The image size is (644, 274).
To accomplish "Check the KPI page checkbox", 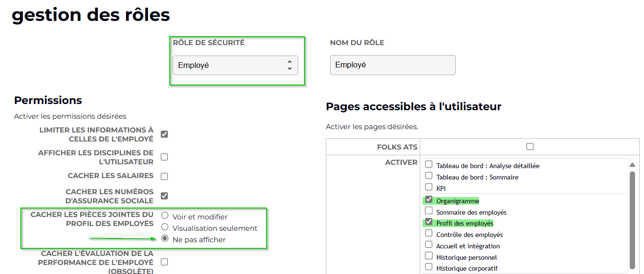I will (x=429, y=188).
